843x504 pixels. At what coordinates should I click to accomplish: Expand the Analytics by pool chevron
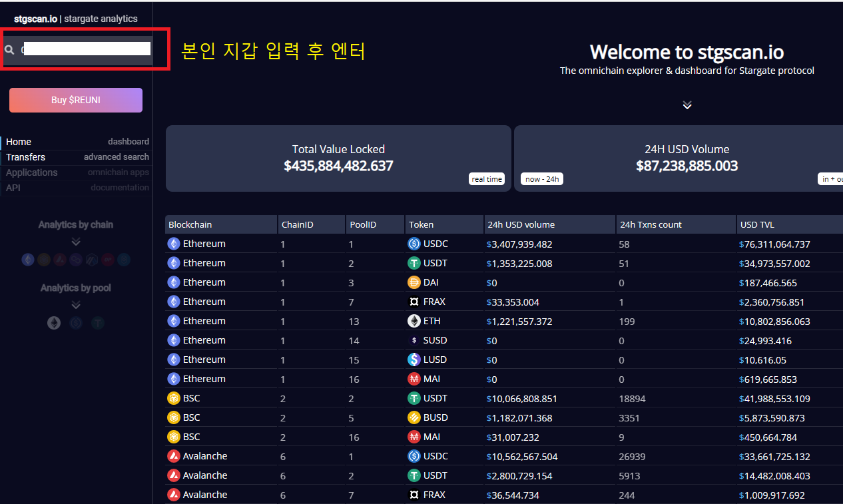76,305
